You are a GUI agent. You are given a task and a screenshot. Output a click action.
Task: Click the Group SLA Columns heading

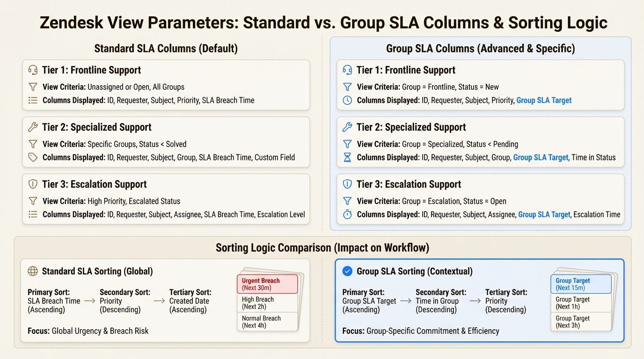point(480,49)
